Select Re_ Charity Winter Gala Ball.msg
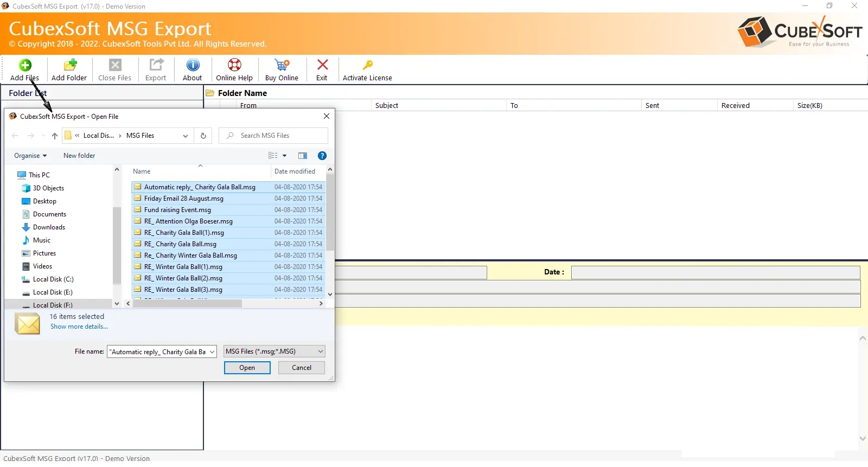 click(x=228, y=255)
